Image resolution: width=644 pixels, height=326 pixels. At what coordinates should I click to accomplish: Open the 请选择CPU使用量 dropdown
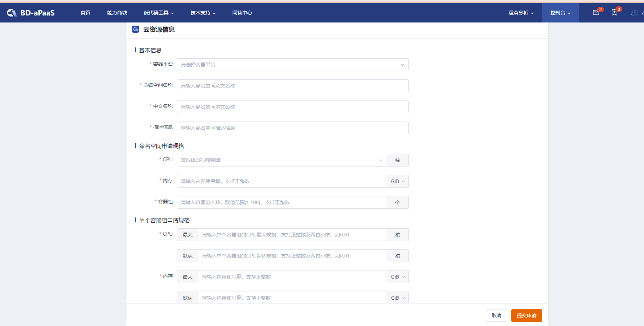click(x=282, y=160)
